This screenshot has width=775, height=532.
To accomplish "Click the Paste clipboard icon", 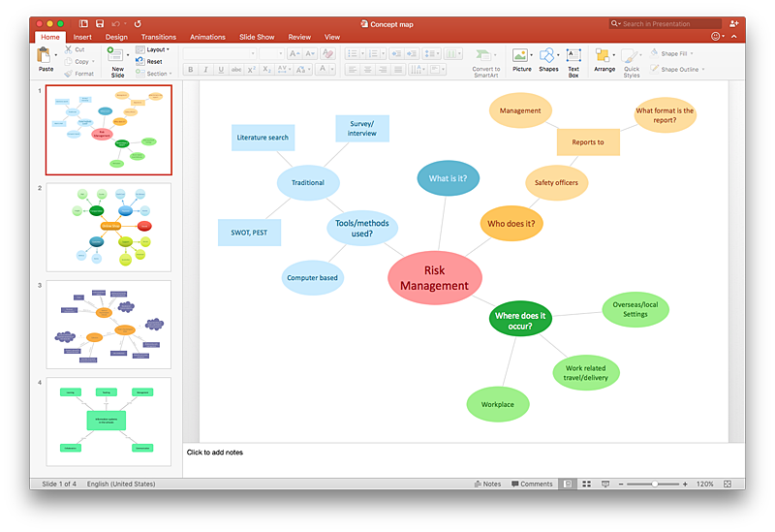I will [44, 55].
